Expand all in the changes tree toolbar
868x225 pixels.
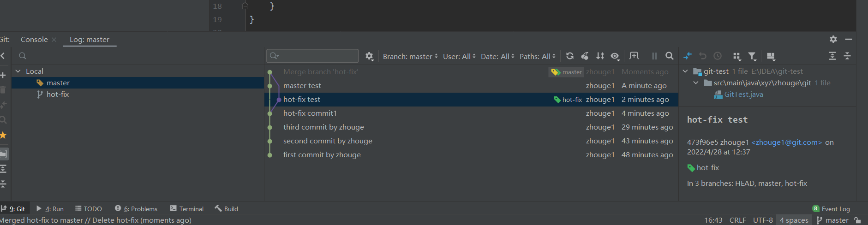(832, 56)
